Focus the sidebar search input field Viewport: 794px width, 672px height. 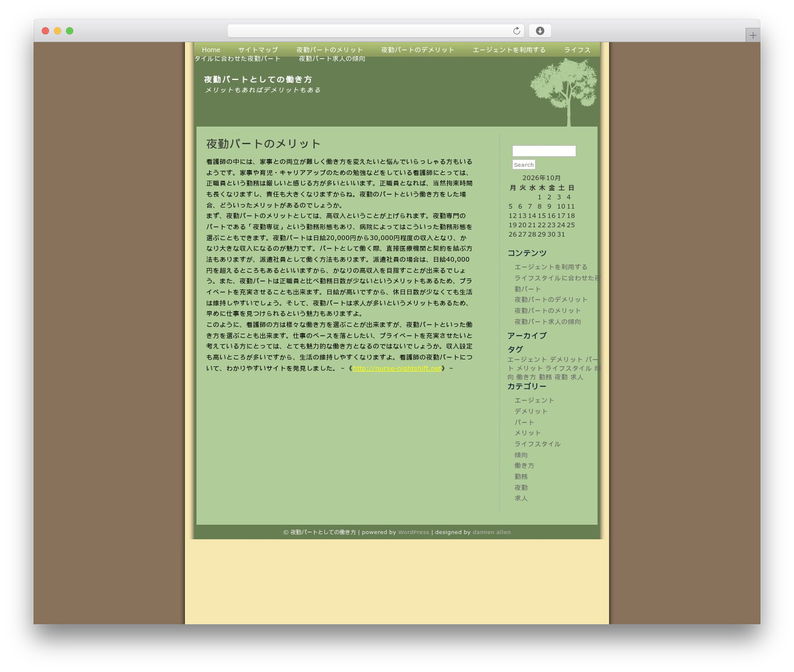(x=544, y=151)
